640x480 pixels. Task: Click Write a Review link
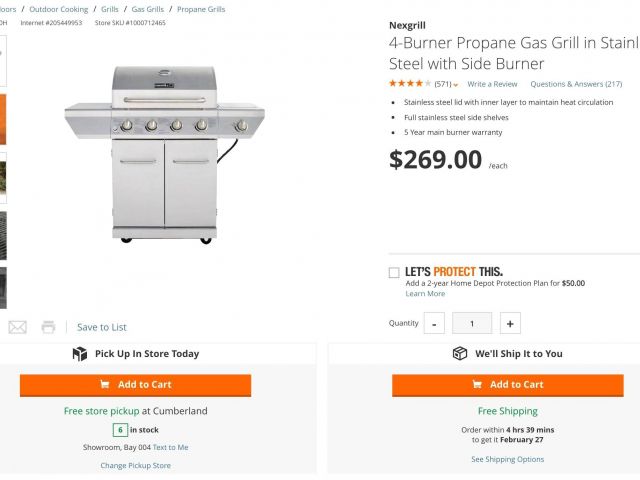point(492,84)
